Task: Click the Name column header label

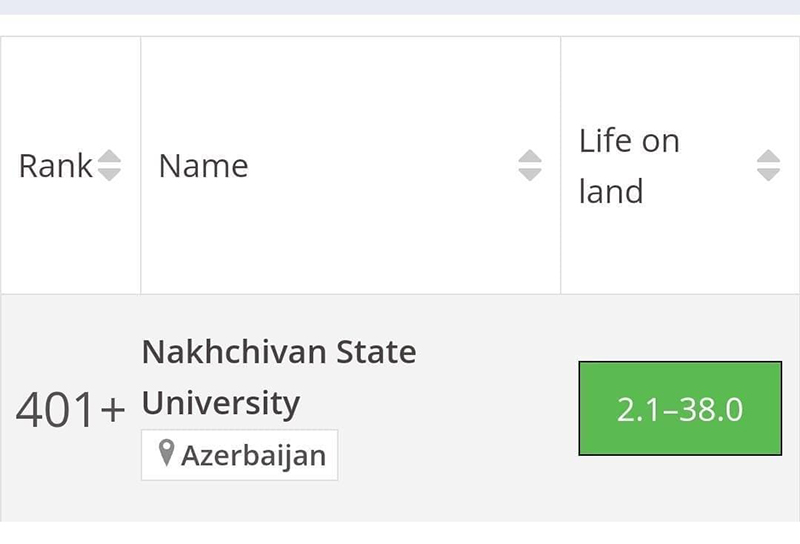Action: click(x=204, y=166)
